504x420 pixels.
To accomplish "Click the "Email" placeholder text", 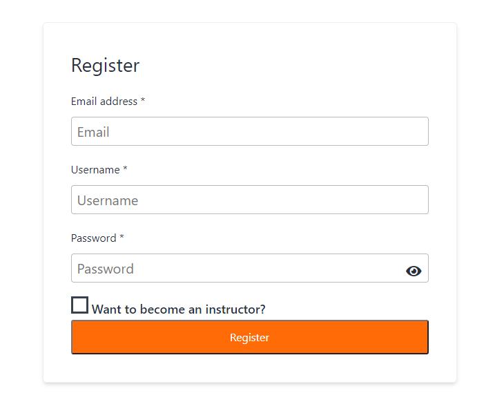I will click(93, 132).
